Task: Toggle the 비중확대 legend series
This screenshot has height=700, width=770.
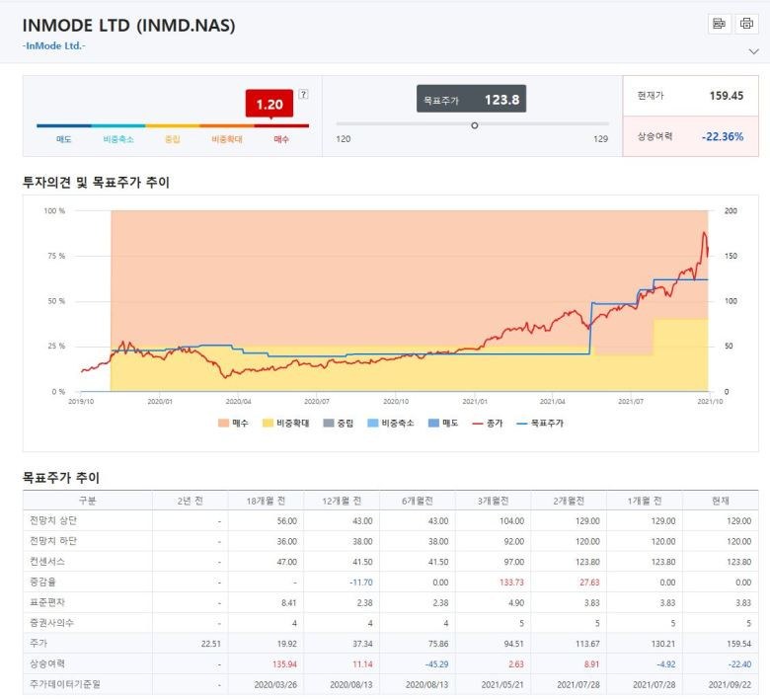Action: click(x=286, y=423)
